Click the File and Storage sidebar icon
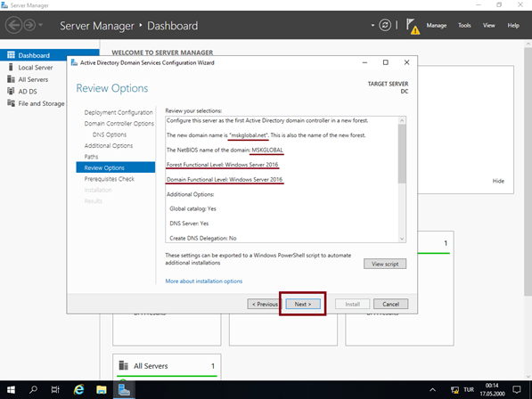Viewport: 532px width, 399px height. [11, 103]
